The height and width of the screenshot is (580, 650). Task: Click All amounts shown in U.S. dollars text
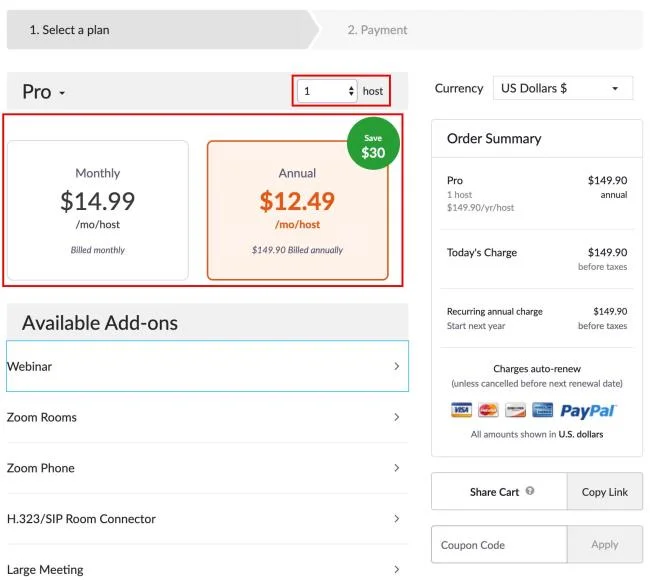click(537, 434)
